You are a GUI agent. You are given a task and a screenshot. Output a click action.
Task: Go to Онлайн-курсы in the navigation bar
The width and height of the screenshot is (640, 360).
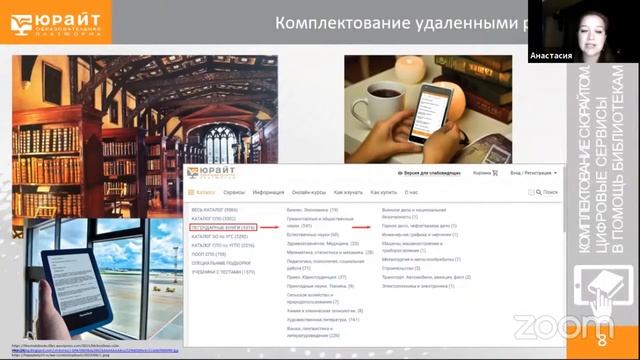click(309, 192)
